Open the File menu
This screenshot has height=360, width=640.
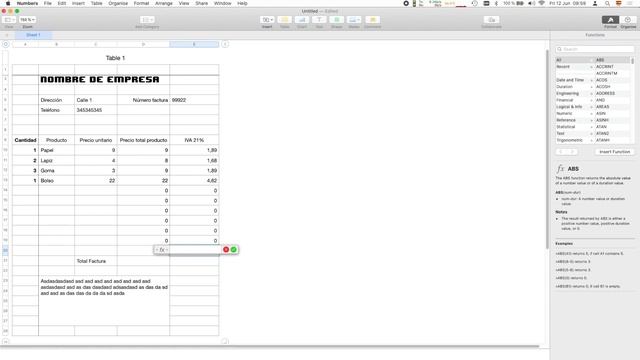tap(48, 3)
